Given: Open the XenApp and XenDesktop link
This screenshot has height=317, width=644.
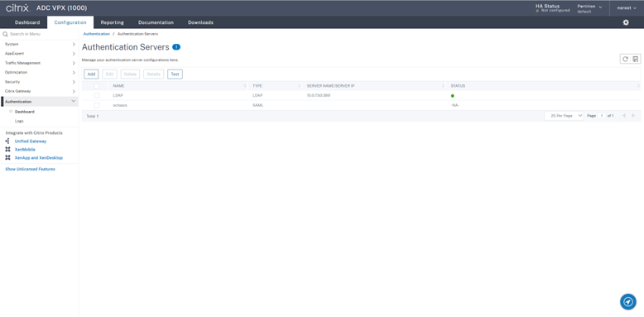Looking at the screenshot, I should [39, 158].
